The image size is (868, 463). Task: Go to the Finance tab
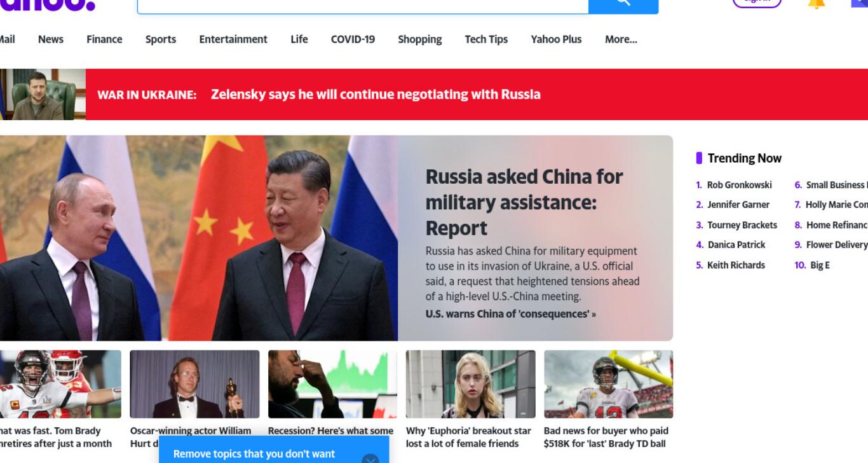click(104, 39)
